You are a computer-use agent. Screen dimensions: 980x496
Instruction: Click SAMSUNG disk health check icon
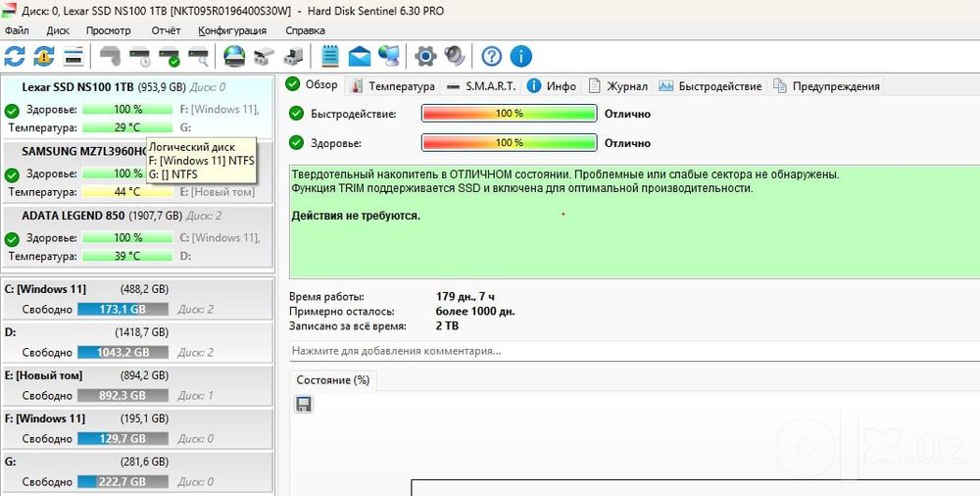pos(12,175)
